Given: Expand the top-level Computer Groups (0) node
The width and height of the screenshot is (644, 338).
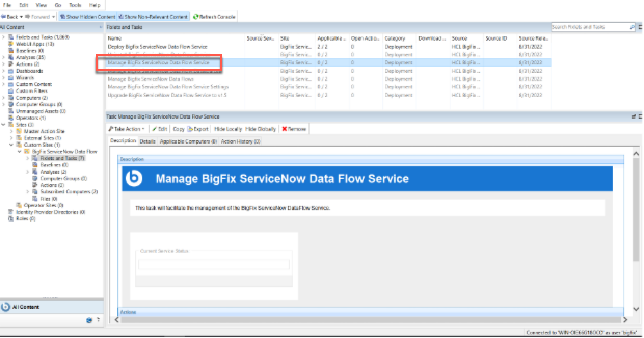Looking at the screenshot, I should click(x=4, y=105).
